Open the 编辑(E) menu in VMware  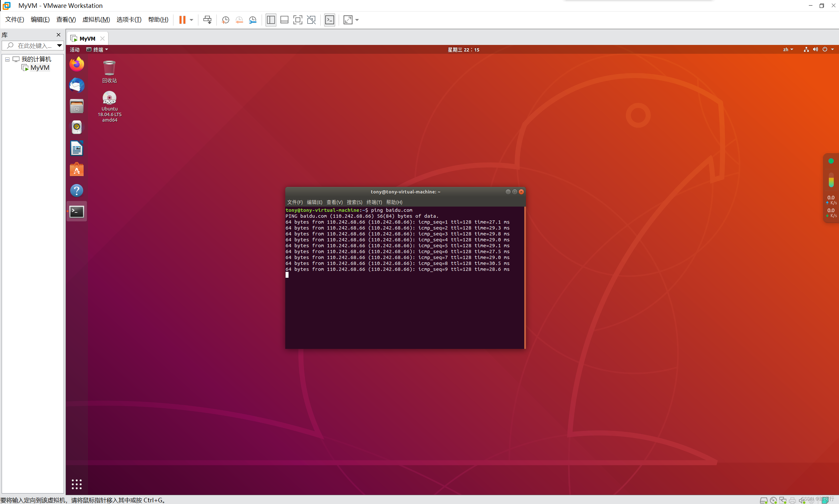tap(40, 19)
